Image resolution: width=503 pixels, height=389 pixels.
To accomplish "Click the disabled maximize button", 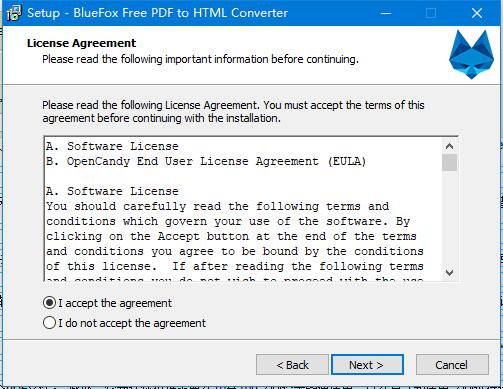I will 431,13.
